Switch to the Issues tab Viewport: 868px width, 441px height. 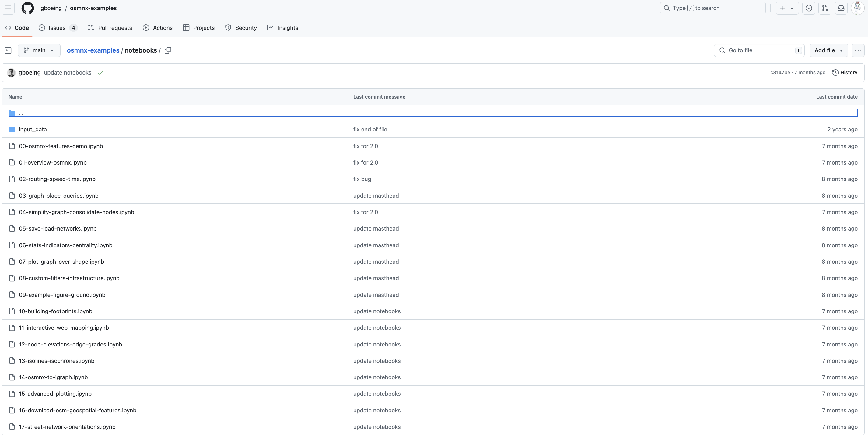[57, 28]
